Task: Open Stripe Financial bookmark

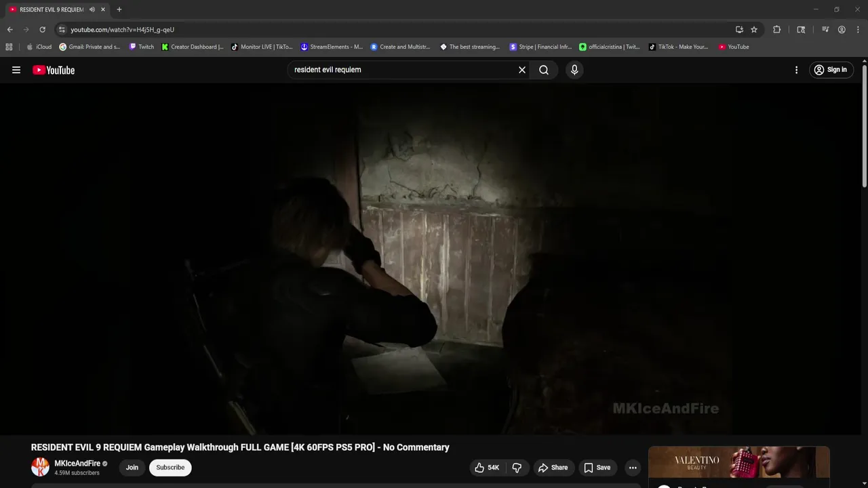Action: 540,47
